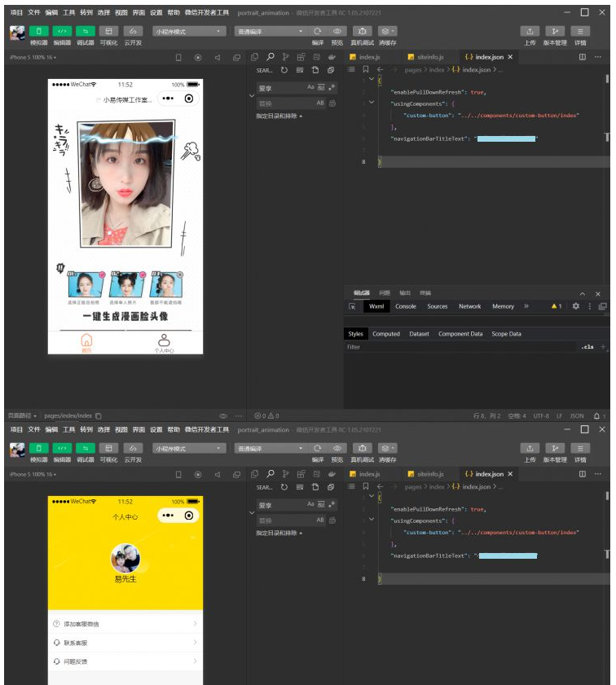Toggle match case Aa in the upper window search
This screenshot has width=616, height=685.
point(310,87)
